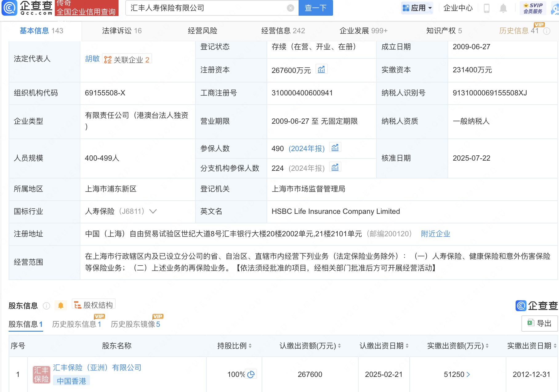Subscribe with shareholder alert bell icon
The height and width of the screenshot is (392, 559).
click(x=61, y=306)
